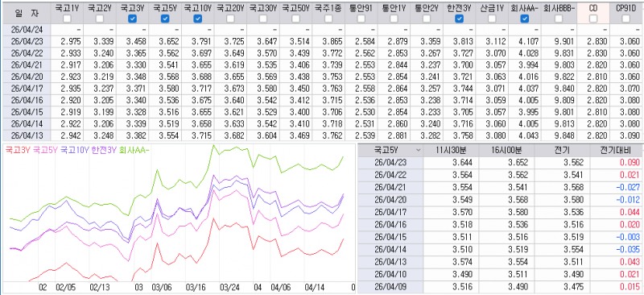Click the 국고10Y legend label above chart

[x=75, y=151]
